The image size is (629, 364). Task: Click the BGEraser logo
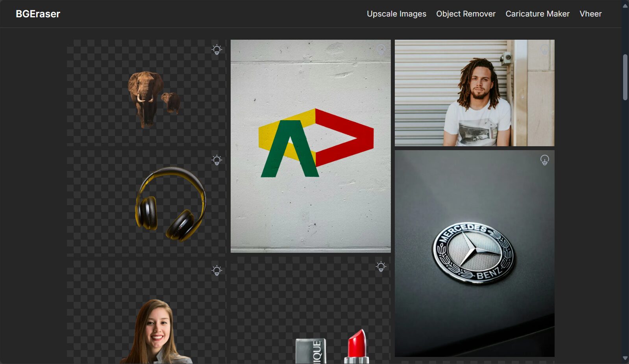click(x=38, y=14)
